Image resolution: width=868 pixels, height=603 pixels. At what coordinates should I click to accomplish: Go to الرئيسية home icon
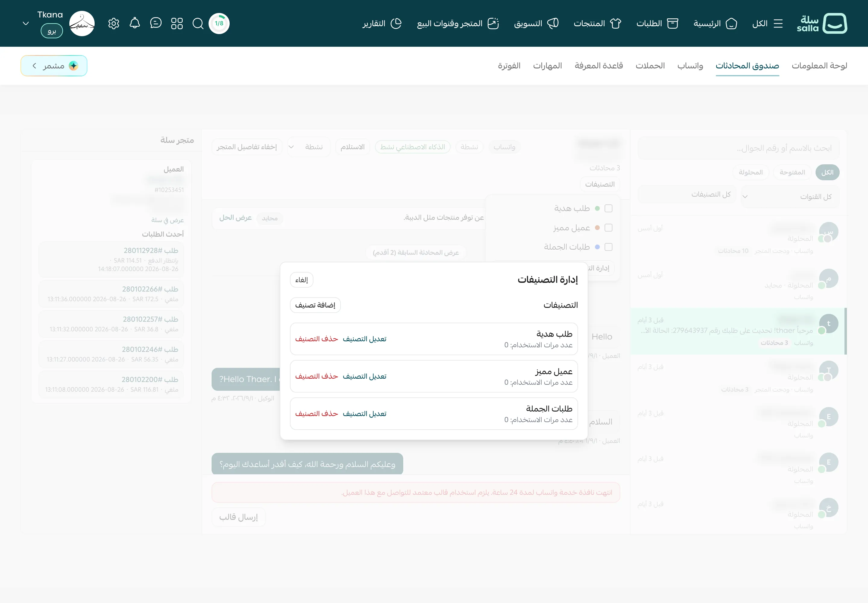pos(715,24)
